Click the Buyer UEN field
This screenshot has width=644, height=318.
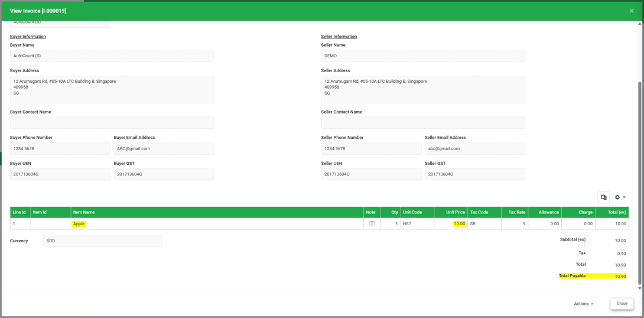tap(60, 174)
